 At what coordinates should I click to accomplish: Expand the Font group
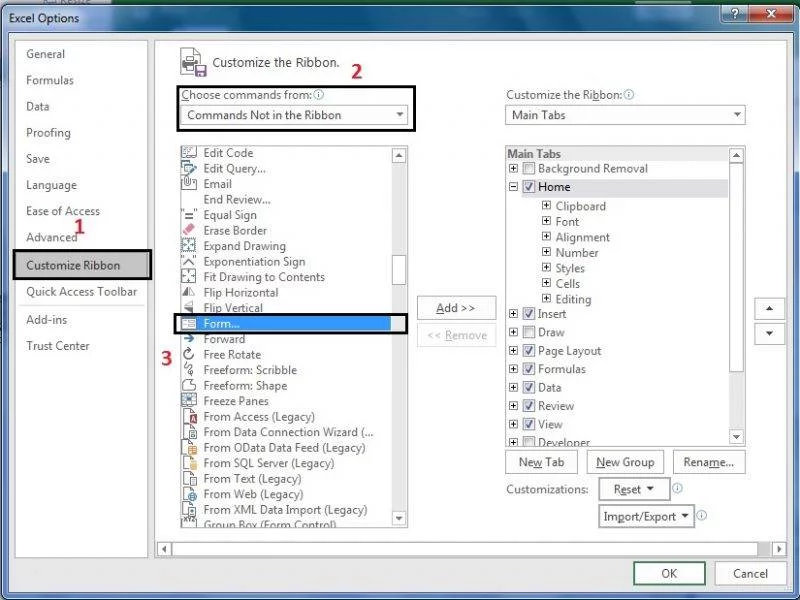click(x=546, y=221)
